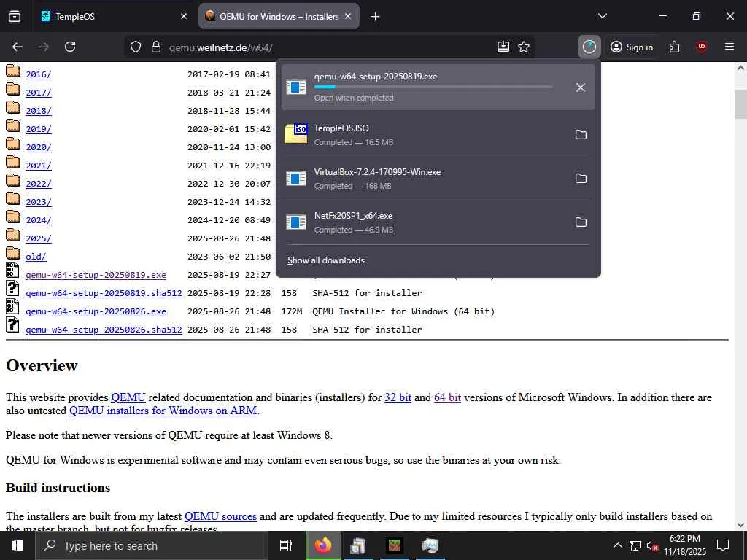Viewport: 747px width, 560px height.
Task: Open the VirtualBox-7.2.4-170995-Win.exe download entry
Action: point(424,179)
